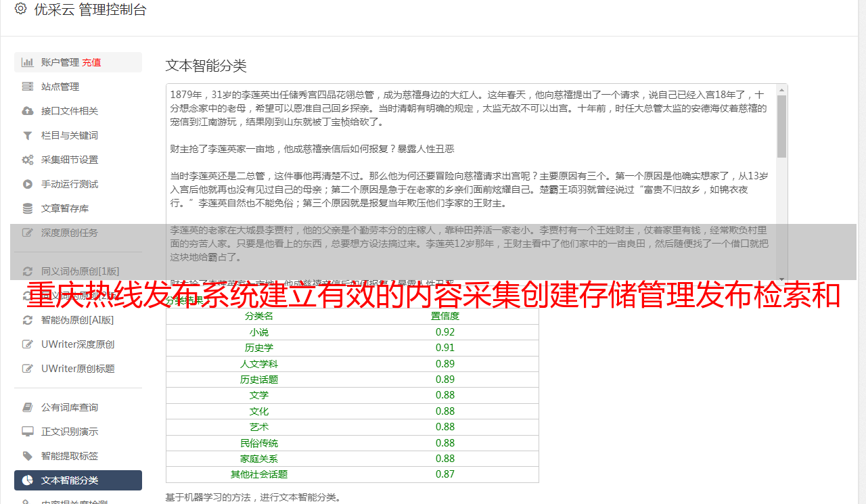866x504 pixels.
Task: Click the monitor icon for 正文识别演示
Action: tap(28, 432)
